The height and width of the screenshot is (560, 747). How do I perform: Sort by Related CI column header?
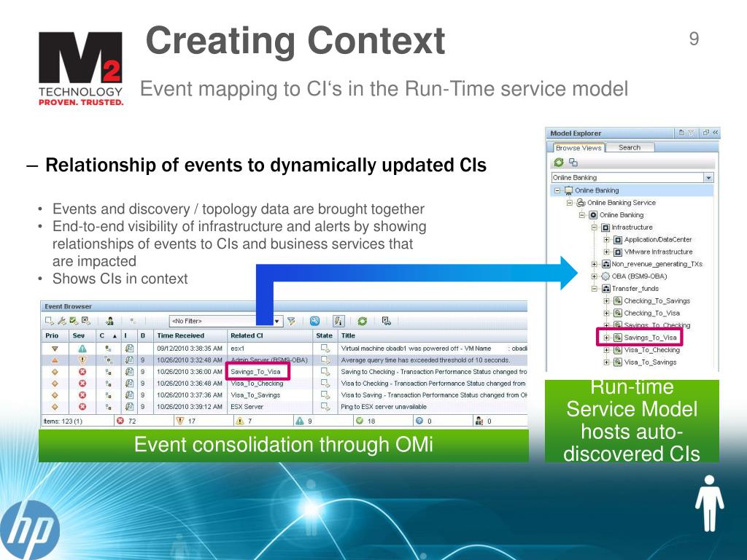pos(270,335)
